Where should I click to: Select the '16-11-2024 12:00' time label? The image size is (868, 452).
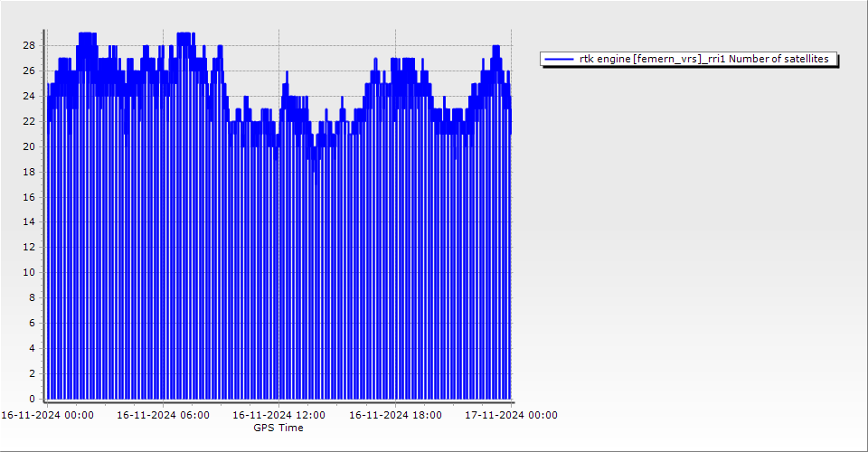[278, 416]
